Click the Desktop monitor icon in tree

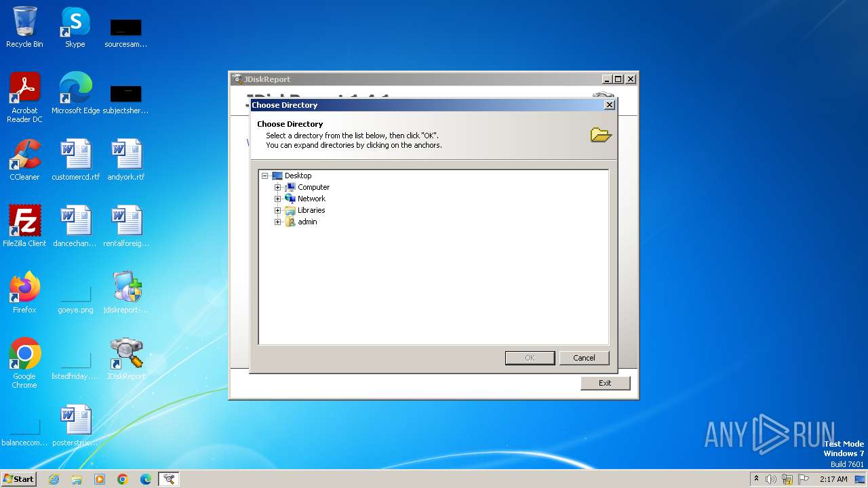277,176
